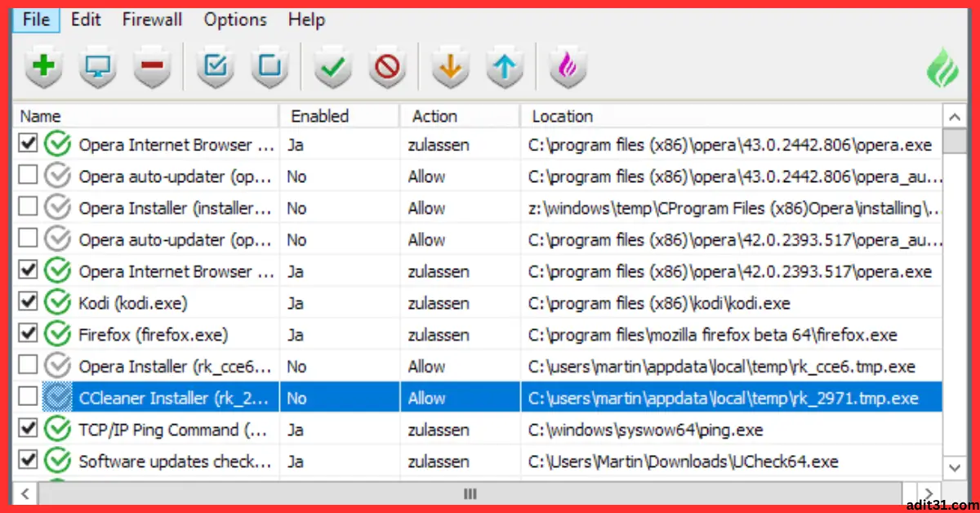The height and width of the screenshot is (513, 980).
Task: Click the Uncheck All empty-box toolbar icon
Action: 269,68
